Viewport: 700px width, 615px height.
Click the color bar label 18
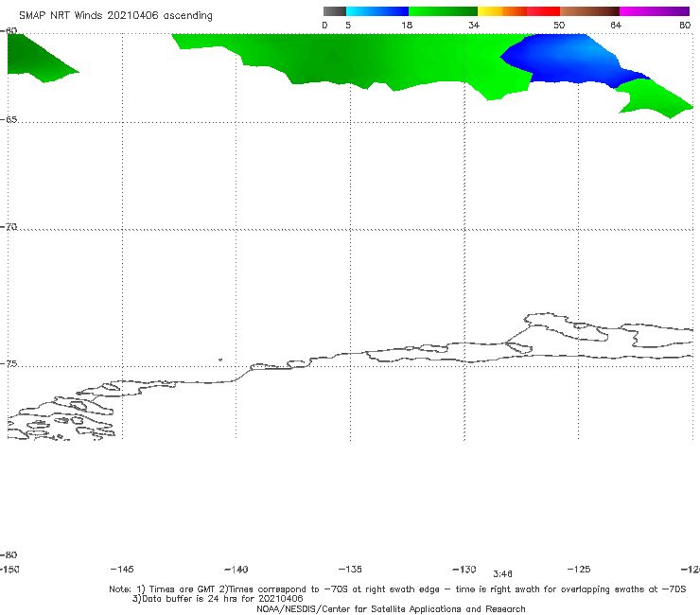click(x=407, y=25)
